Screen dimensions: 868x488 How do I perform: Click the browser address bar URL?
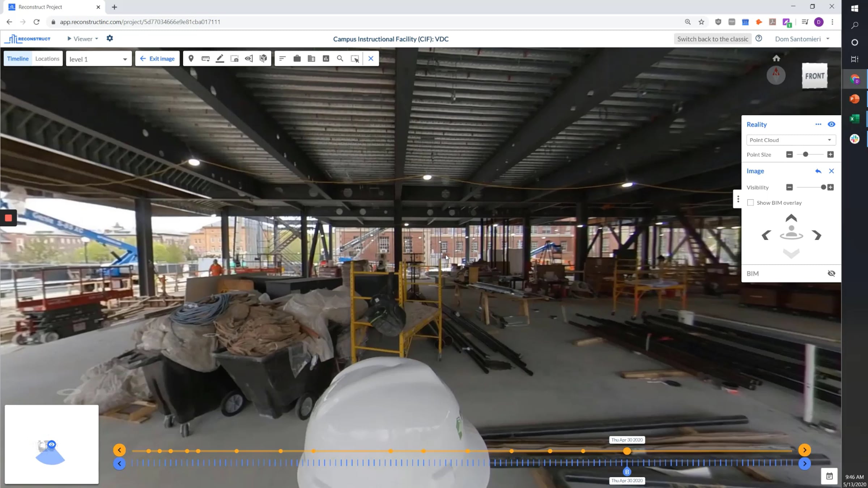pyautogui.click(x=140, y=22)
